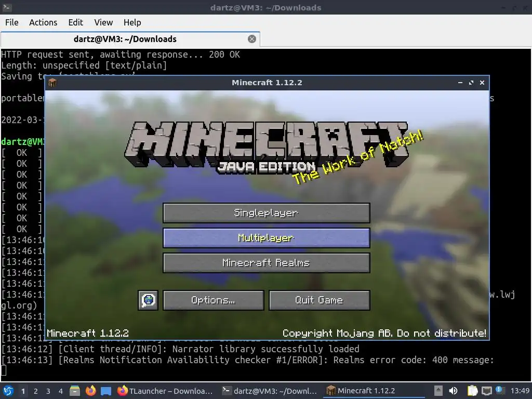Screen dimensions: 532x399
Task: Click the 'Length: unspecified [text/plain]' terminal line
Action: coord(84,65)
